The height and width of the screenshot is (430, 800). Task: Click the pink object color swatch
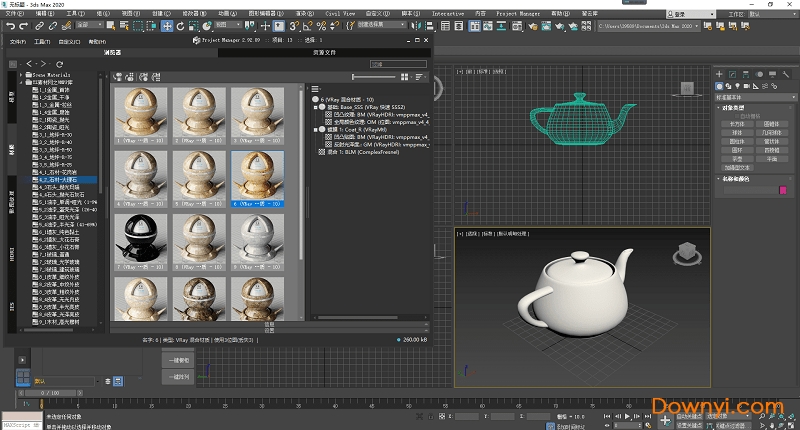tap(785, 188)
